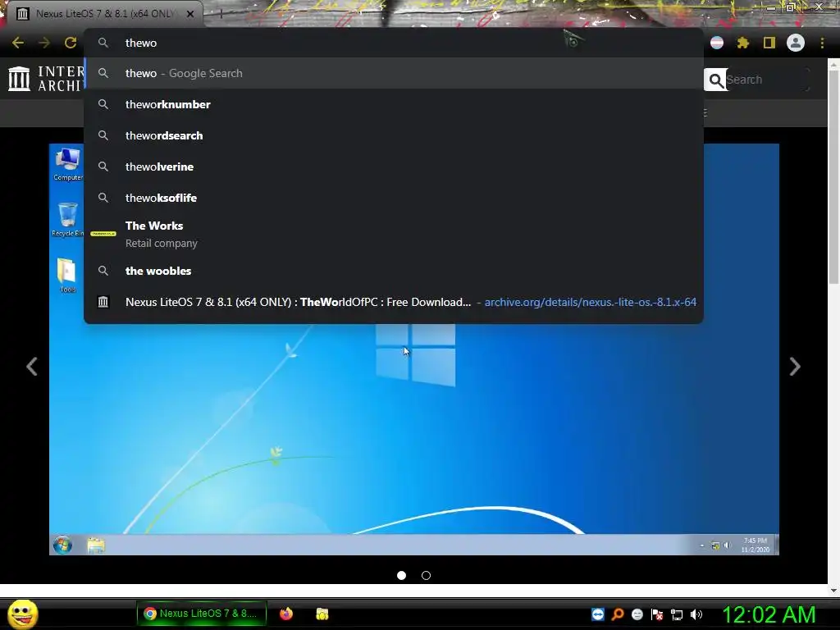
Task: Select the second carousel dot
Action: [426, 575]
